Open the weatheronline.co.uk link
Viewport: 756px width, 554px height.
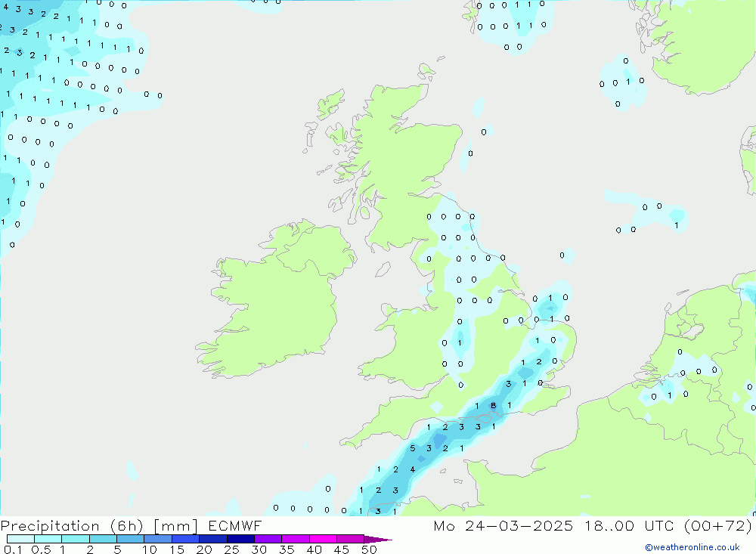coord(692,547)
